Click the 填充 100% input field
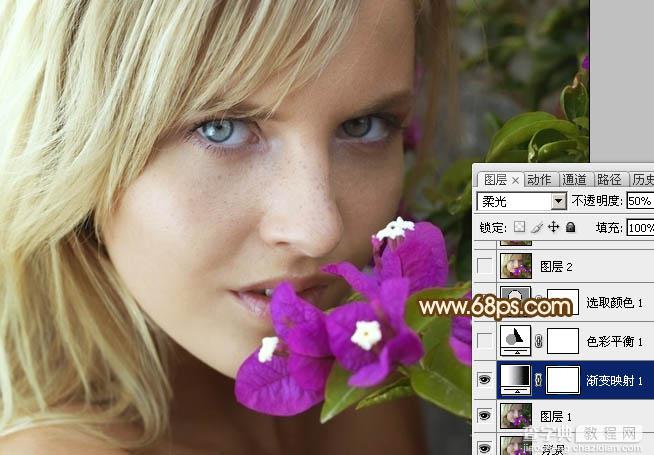The width and height of the screenshot is (654, 455). pos(640,228)
